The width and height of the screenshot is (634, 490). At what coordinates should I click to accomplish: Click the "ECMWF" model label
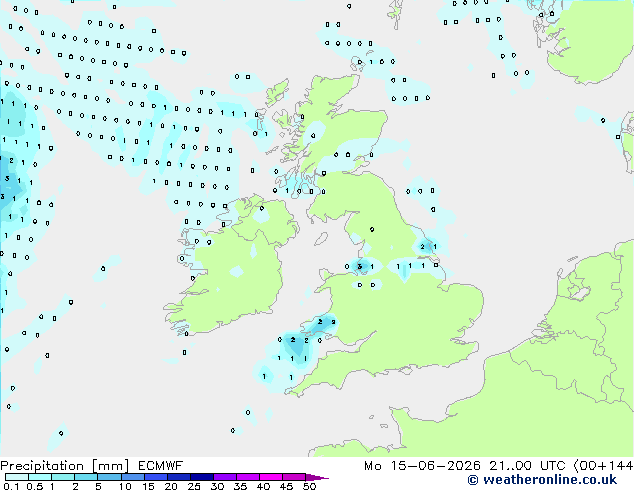pos(161,466)
